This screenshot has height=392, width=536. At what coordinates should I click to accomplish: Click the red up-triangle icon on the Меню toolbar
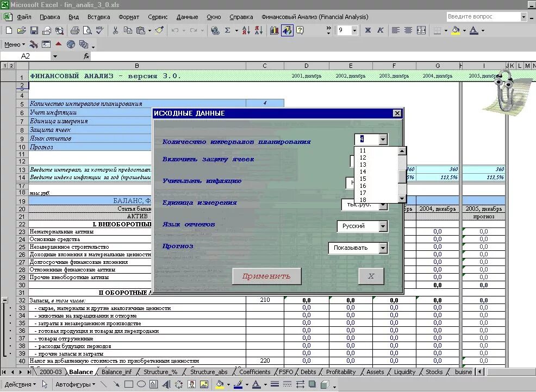click(x=59, y=44)
